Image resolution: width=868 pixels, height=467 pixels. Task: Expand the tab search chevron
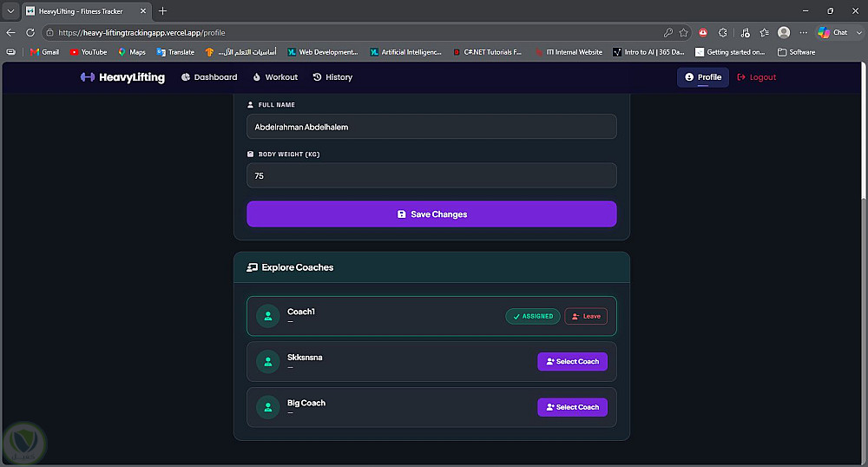point(10,11)
